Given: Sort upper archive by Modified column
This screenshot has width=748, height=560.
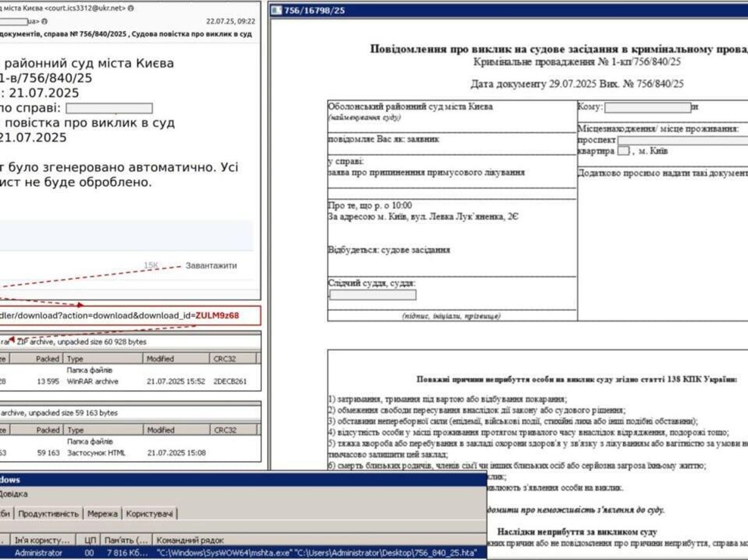Looking at the screenshot, I should (x=160, y=359).
